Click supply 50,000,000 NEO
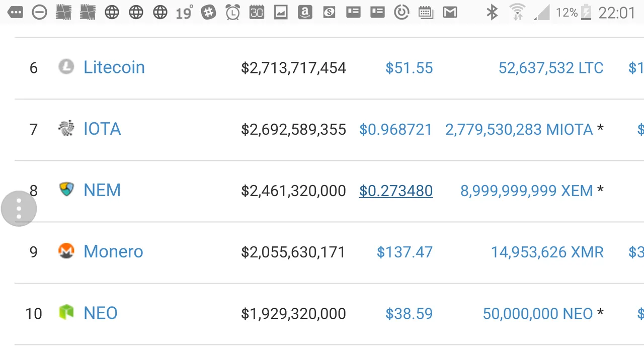This screenshot has width=644, height=362. coord(538,313)
